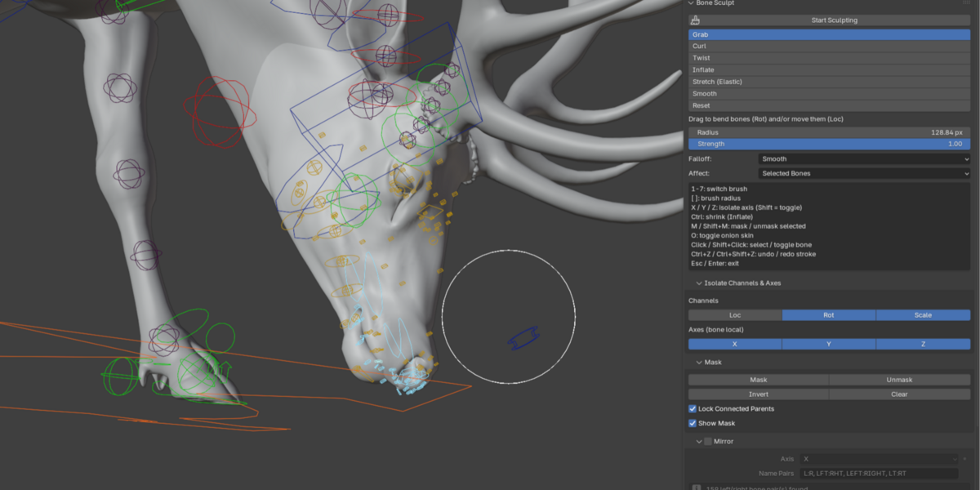Click the Strength slider
980x490 pixels.
pyautogui.click(x=830, y=144)
